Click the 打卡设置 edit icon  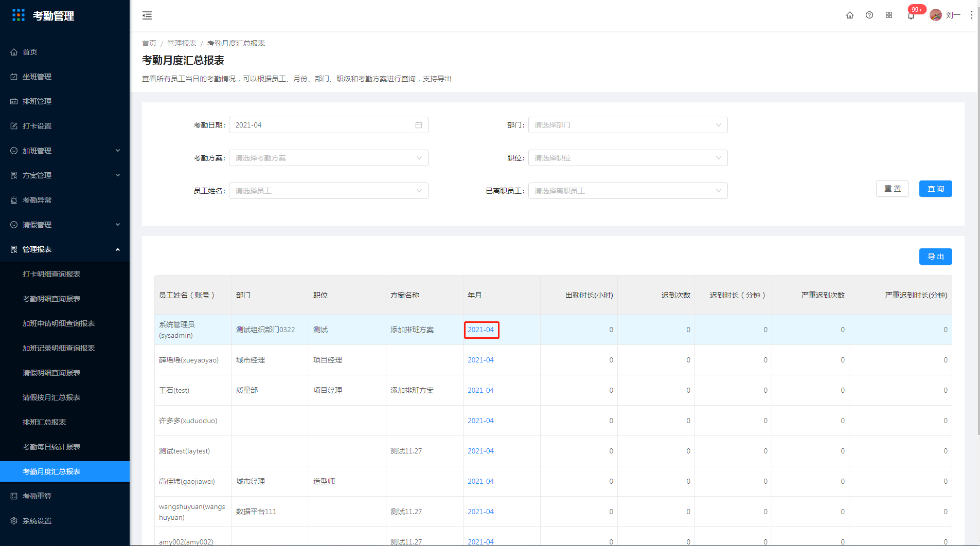point(14,126)
